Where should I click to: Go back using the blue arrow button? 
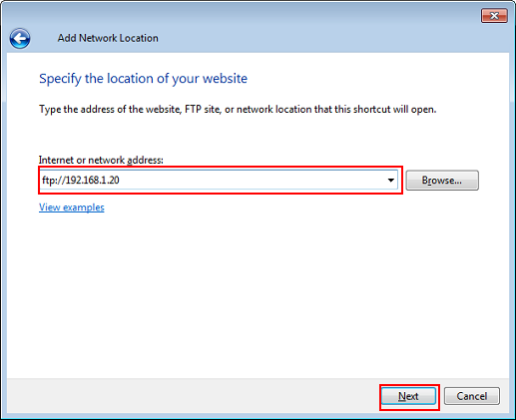click(x=20, y=38)
